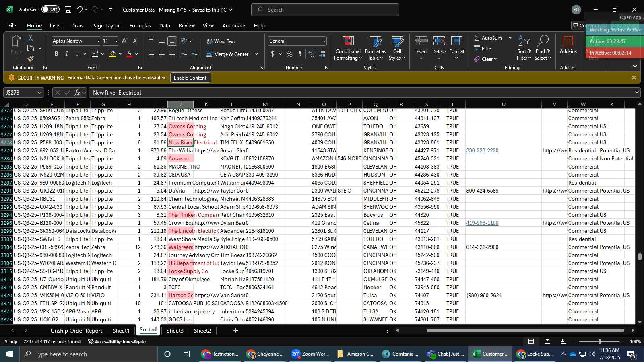
Task: Click the Increase Indent icon
Action: pos(194,54)
